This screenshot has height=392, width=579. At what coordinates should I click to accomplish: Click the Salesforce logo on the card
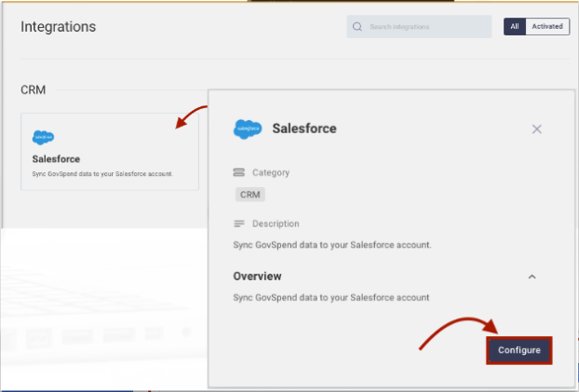tap(43, 138)
